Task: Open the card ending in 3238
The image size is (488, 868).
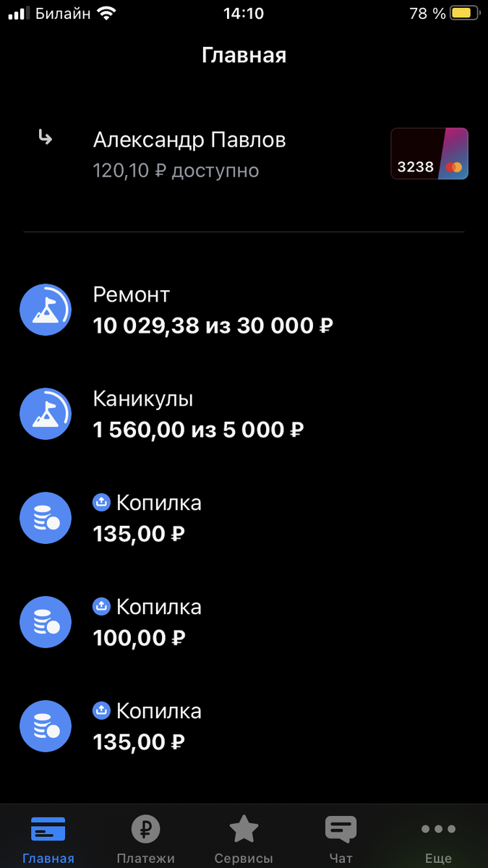Action: (429, 153)
